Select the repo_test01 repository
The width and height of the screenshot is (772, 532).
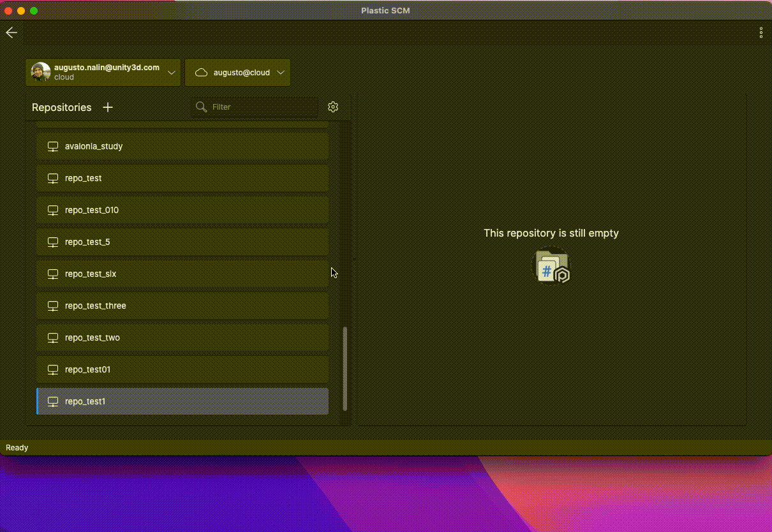(182, 369)
